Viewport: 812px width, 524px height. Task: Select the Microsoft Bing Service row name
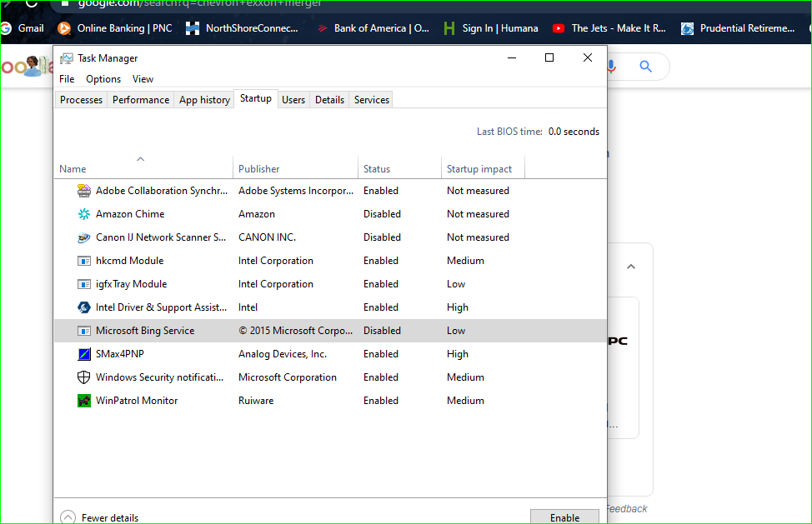145,331
